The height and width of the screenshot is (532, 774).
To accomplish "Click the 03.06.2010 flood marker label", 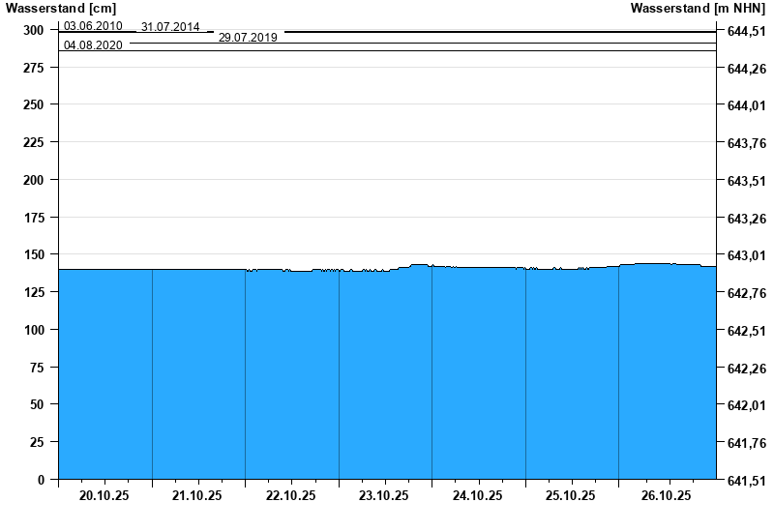I will point(93,26).
